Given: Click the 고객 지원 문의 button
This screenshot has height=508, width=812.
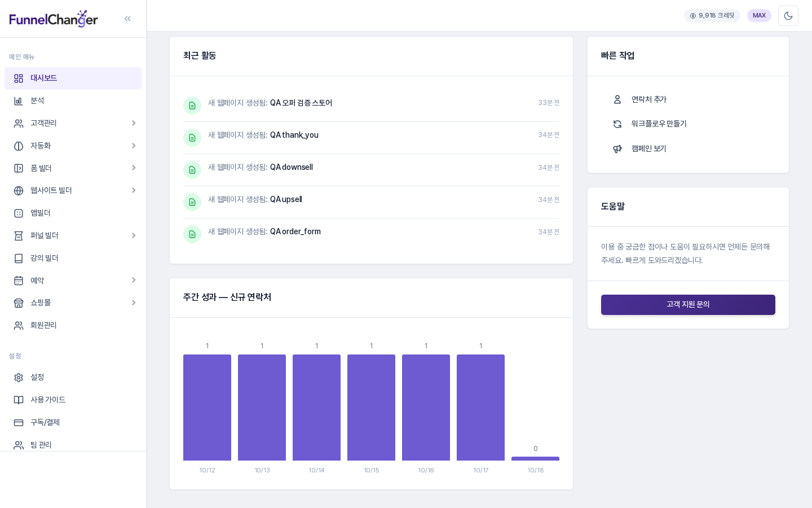Looking at the screenshot, I should point(688,305).
